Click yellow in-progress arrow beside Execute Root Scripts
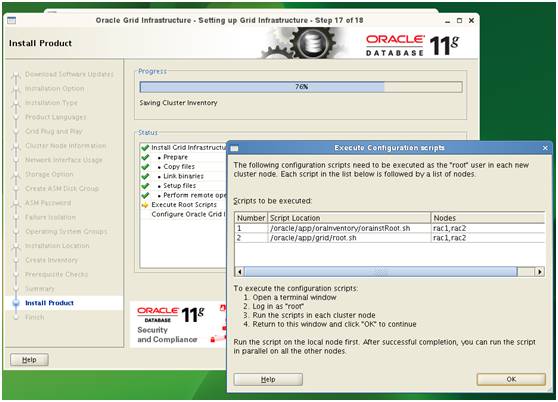 click(145, 205)
